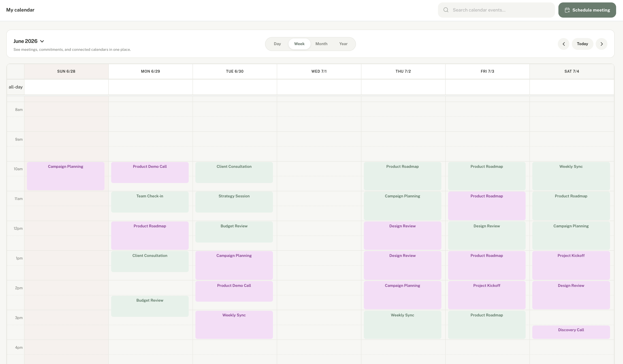Open Monday's Client Consultation event
Viewport: 623px width, 364px height.
point(150,261)
